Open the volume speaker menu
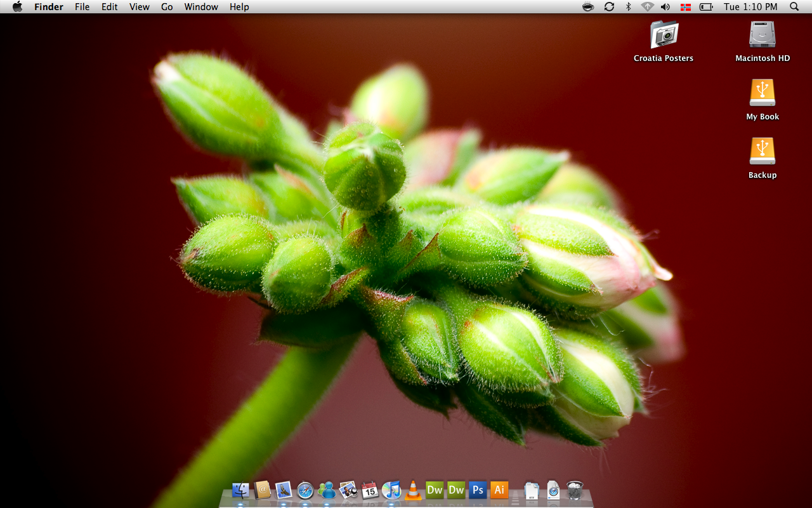The height and width of the screenshot is (508, 812). (x=665, y=7)
